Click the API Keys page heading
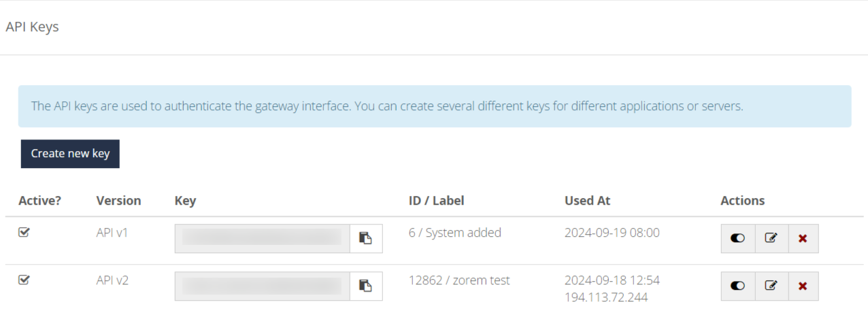This screenshot has height=330, width=868. coord(32,27)
